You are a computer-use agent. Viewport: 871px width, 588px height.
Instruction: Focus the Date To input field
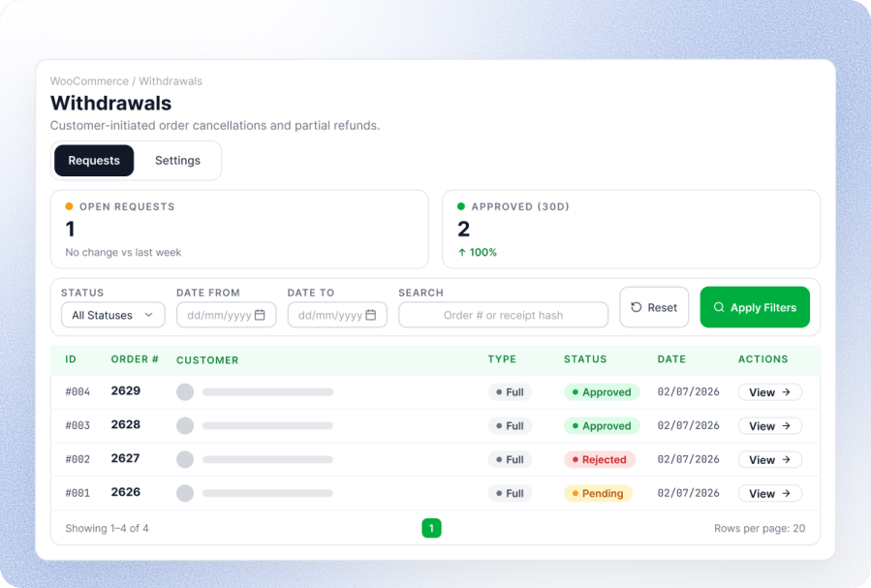337,315
